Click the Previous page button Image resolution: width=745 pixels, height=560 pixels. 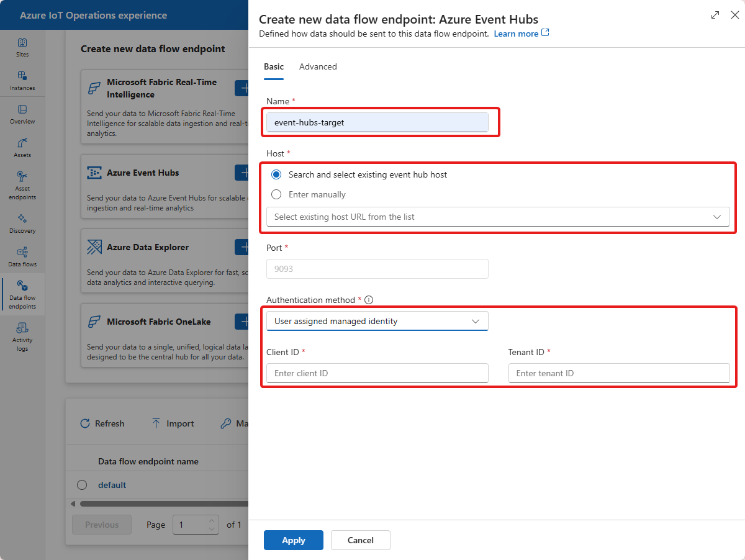pos(102,525)
